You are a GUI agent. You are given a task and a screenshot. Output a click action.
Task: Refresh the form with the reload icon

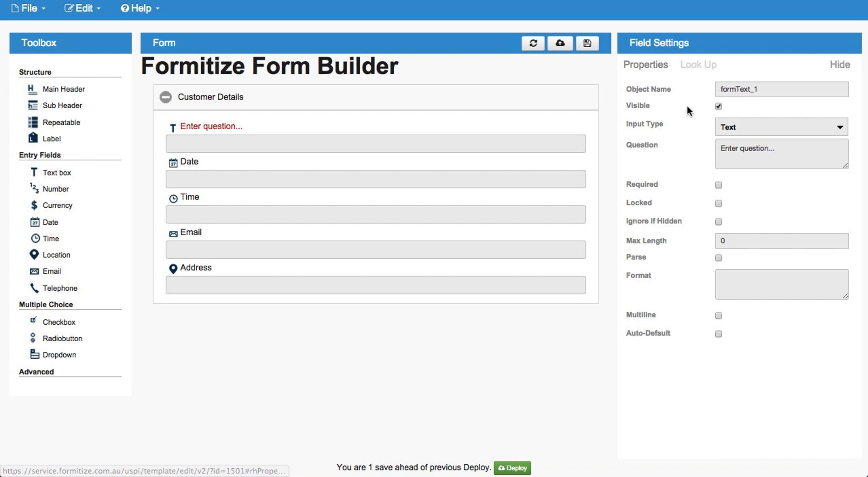tap(533, 43)
